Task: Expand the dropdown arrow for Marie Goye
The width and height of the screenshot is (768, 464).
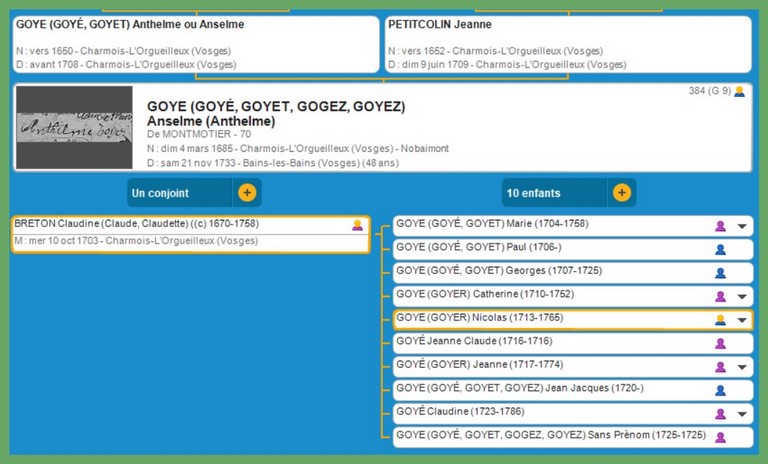Action: [x=742, y=227]
